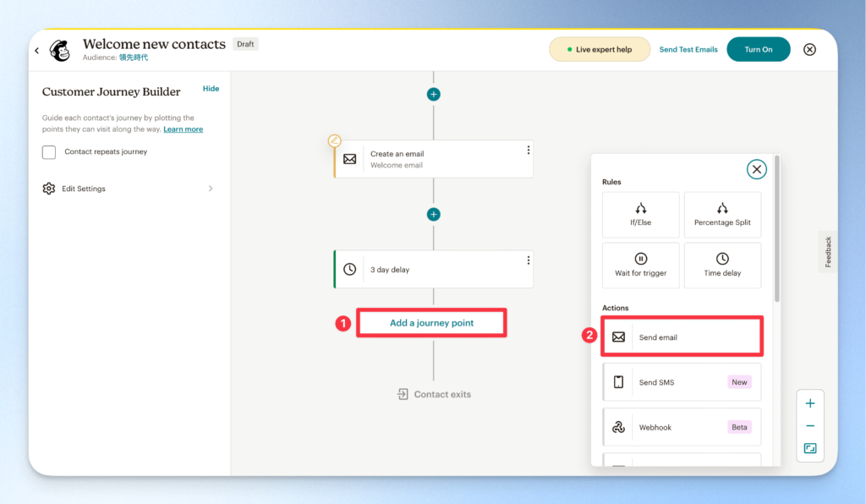
Task: Hide the Customer Journey Builder sidebar
Action: point(211,88)
